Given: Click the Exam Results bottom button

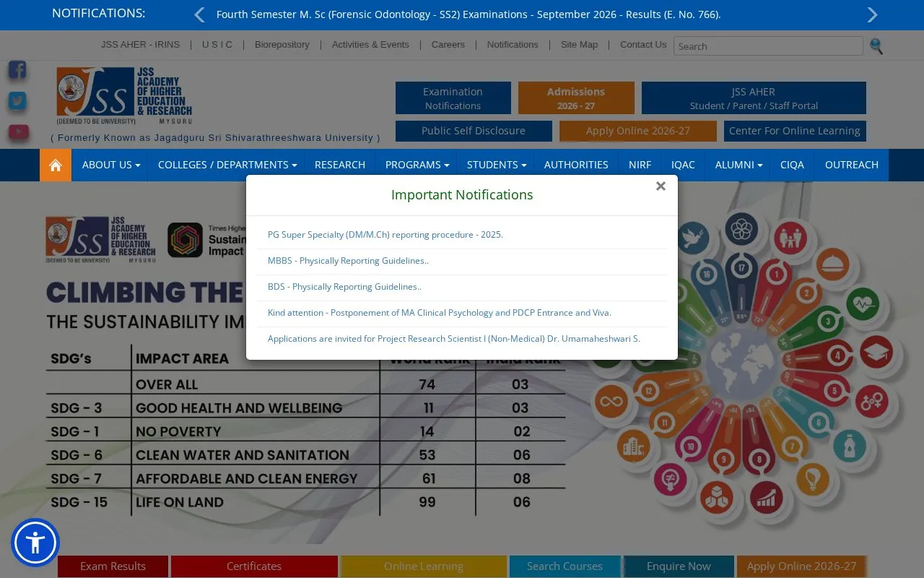Looking at the screenshot, I should (x=113, y=566).
